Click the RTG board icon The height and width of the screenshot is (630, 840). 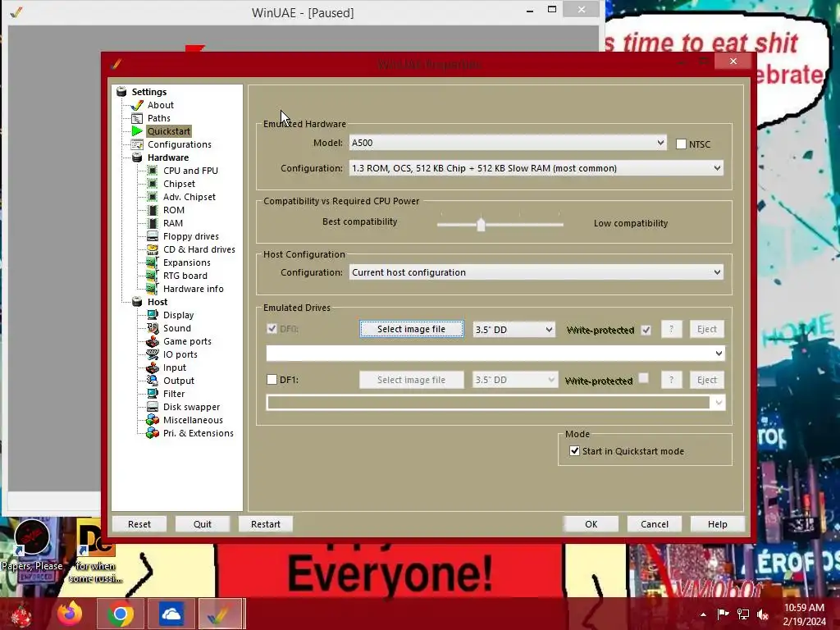[x=153, y=276]
